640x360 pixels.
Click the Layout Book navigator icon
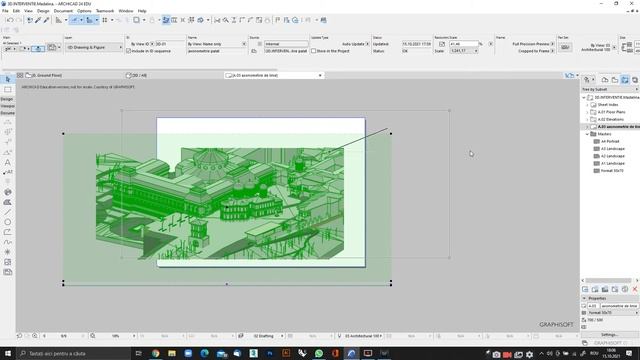coord(625,80)
